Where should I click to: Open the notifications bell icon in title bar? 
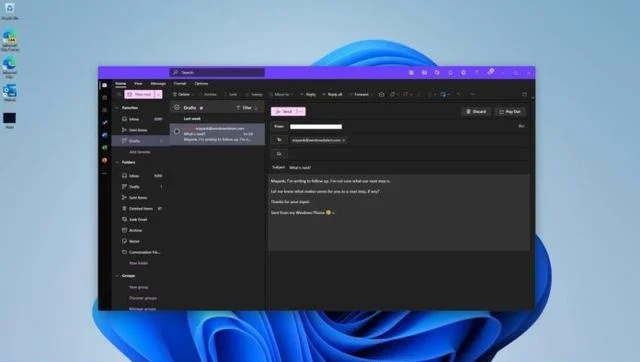[x=450, y=73]
